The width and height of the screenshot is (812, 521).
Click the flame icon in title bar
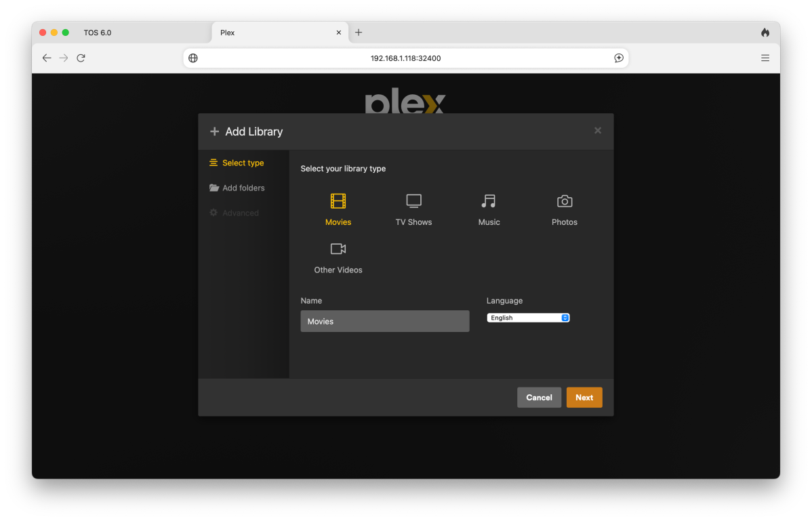click(765, 33)
